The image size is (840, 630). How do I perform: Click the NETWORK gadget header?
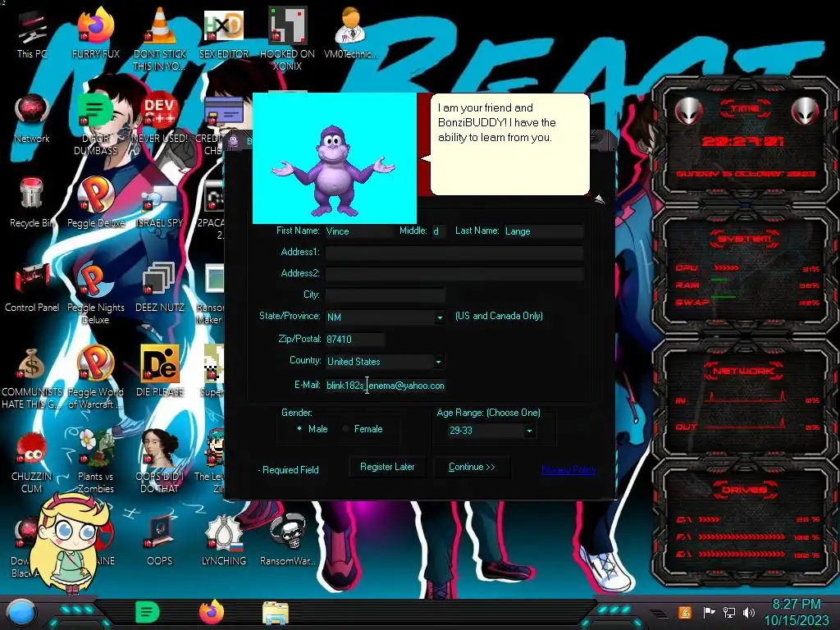coord(743,371)
